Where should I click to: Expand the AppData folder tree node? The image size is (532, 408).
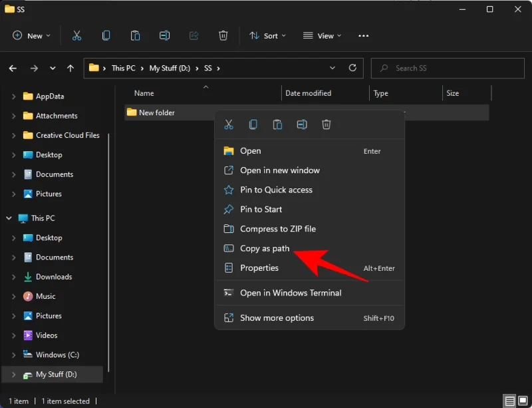click(x=13, y=97)
